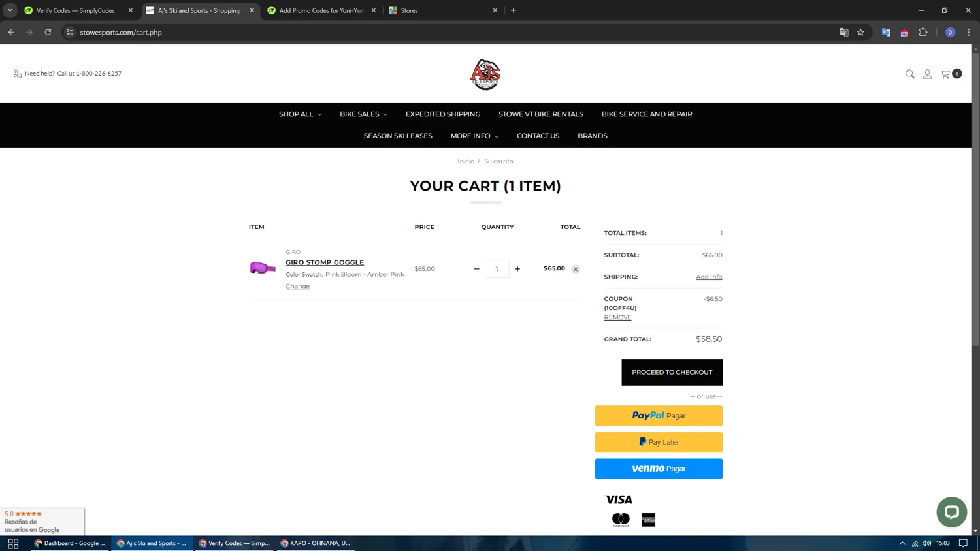Decrease quantity with minus button
The image size is (980, 551).
click(476, 269)
